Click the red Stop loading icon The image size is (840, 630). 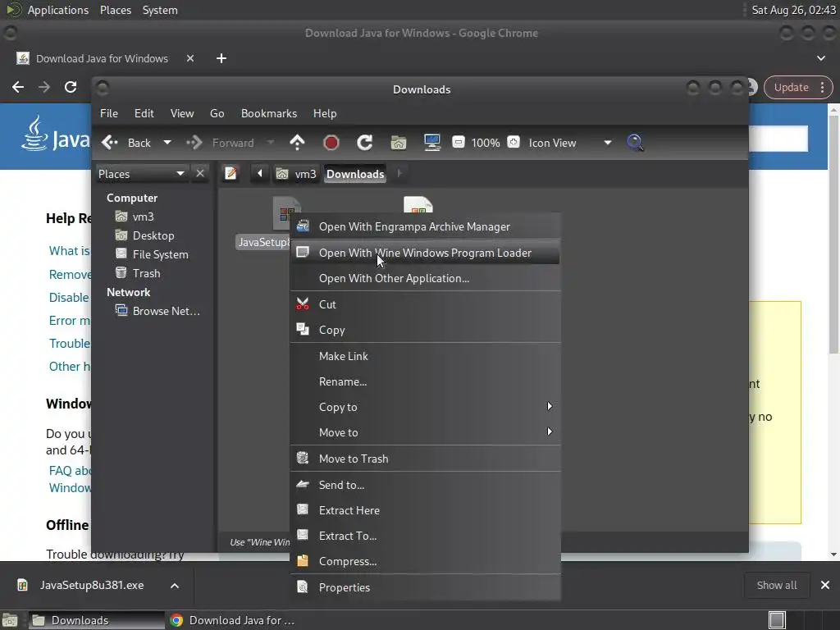pos(331,143)
